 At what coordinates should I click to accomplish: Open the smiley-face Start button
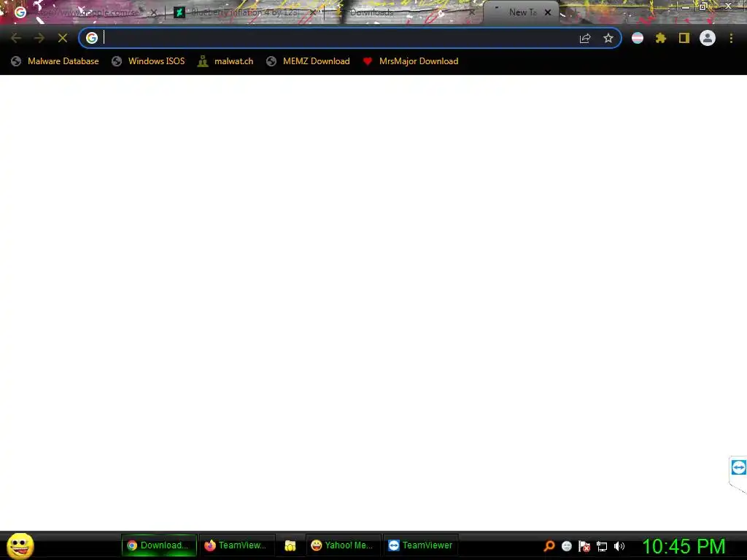20,545
